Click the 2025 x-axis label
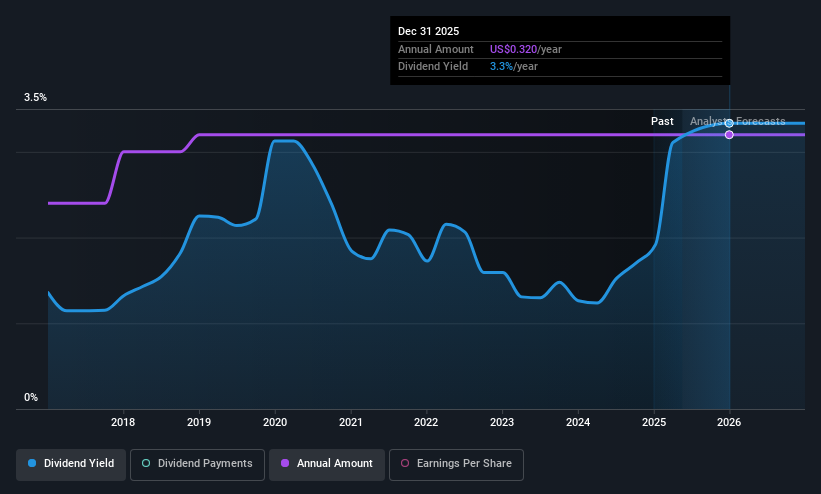The image size is (821, 494). (x=654, y=422)
